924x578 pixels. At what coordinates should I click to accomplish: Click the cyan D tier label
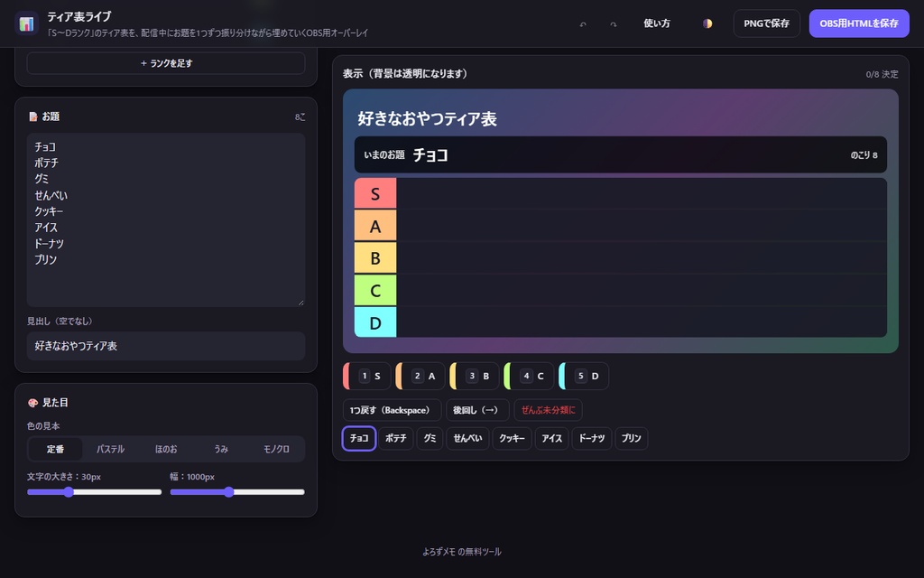pyautogui.click(x=375, y=322)
